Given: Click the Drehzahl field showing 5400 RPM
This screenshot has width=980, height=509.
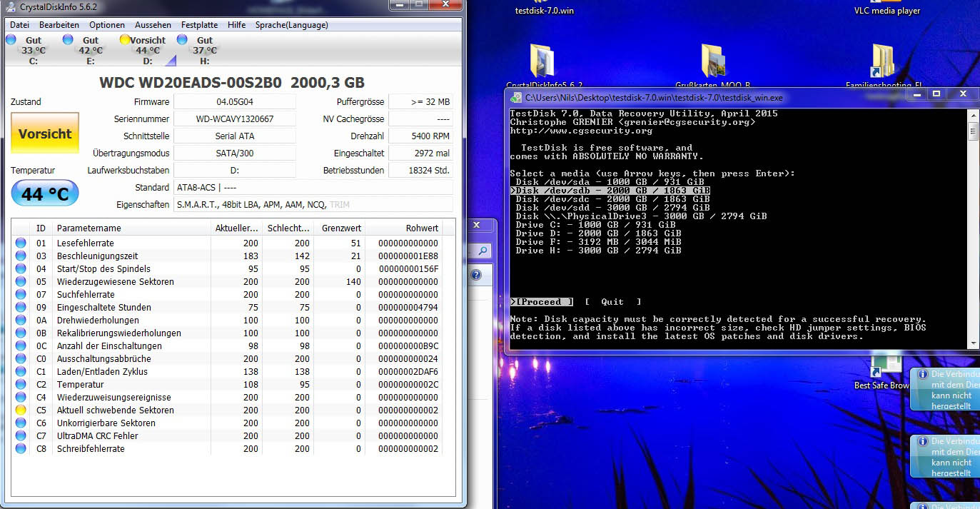Looking at the screenshot, I should [x=420, y=136].
